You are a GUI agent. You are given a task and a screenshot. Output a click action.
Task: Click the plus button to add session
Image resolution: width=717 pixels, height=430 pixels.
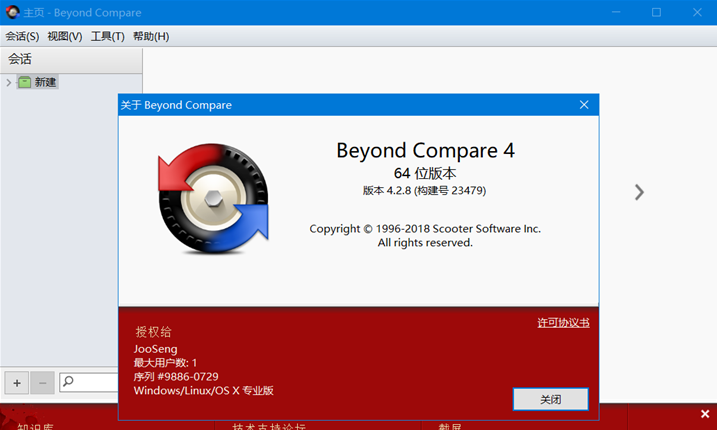(x=17, y=383)
